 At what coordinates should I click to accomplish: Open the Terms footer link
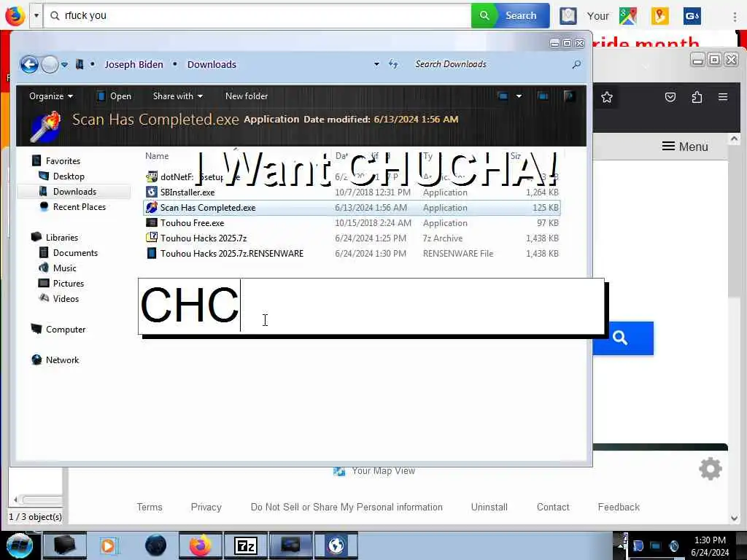(x=150, y=507)
